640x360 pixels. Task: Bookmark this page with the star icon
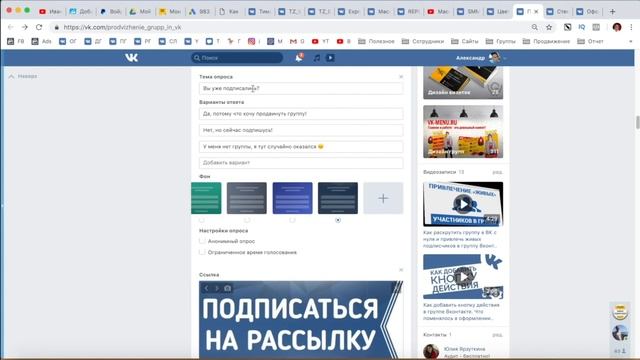point(549,27)
